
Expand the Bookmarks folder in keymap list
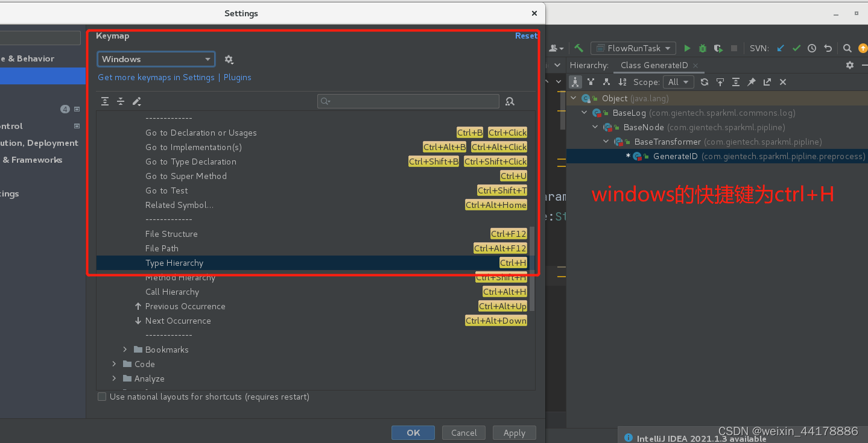(125, 350)
